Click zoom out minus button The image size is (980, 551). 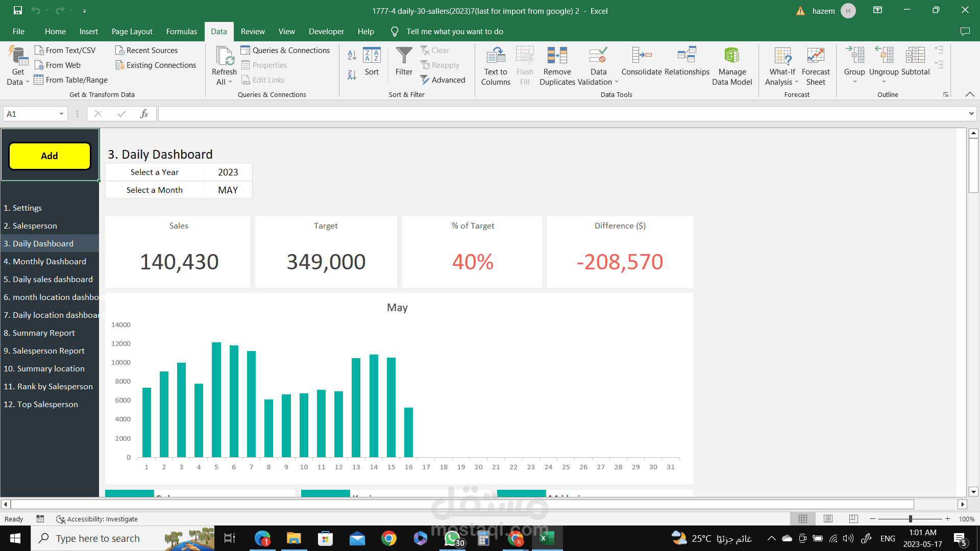(x=872, y=519)
